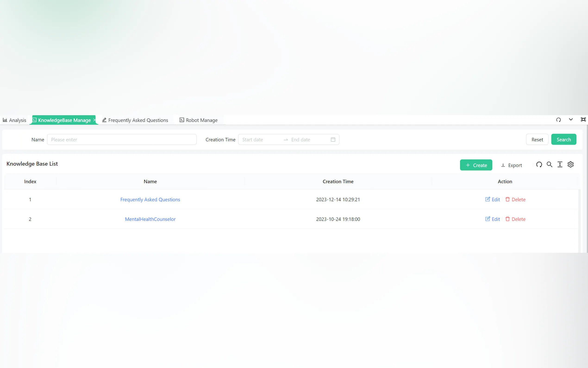Focus the Name search input field

(x=122, y=140)
